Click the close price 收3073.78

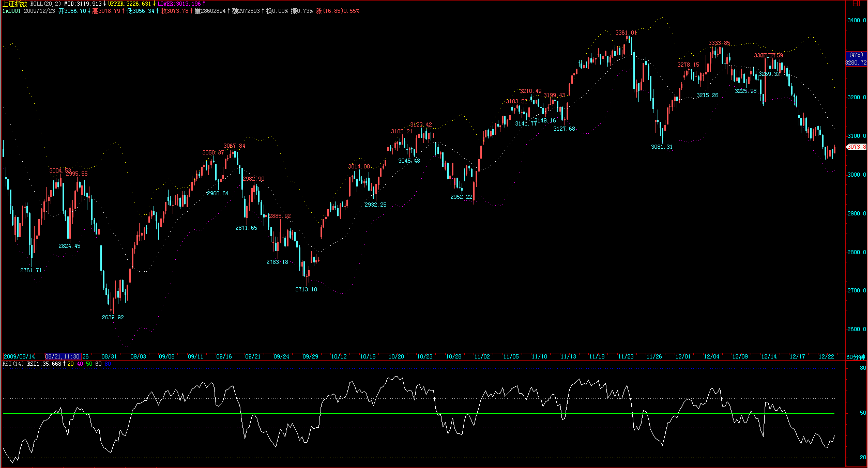[x=174, y=11]
